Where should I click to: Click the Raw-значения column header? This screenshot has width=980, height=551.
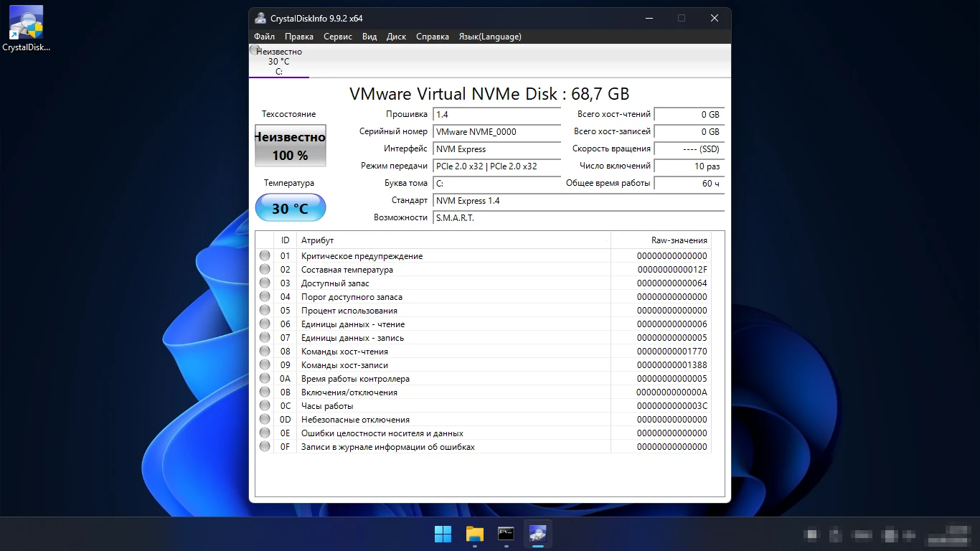(x=661, y=240)
